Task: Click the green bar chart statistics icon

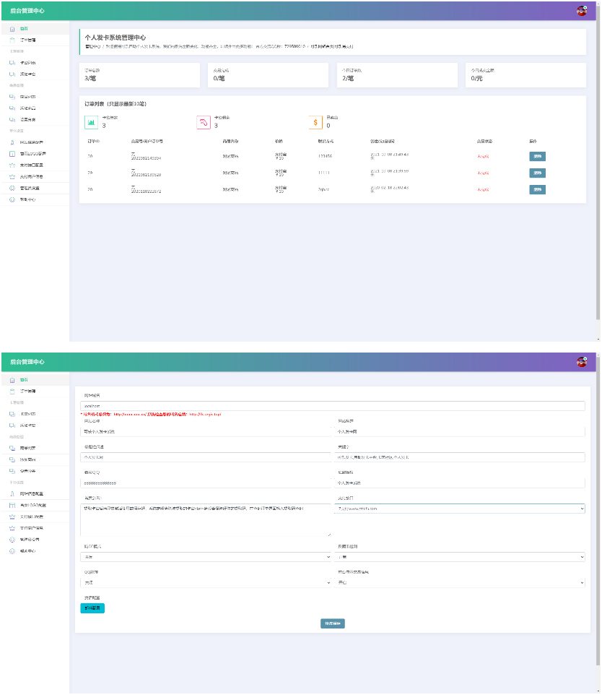Action: click(x=91, y=123)
